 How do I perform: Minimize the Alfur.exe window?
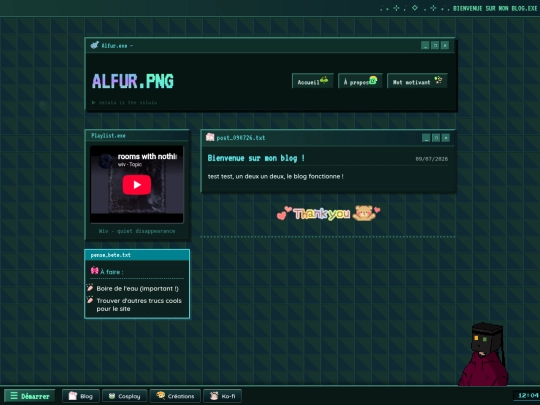pos(425,45)
